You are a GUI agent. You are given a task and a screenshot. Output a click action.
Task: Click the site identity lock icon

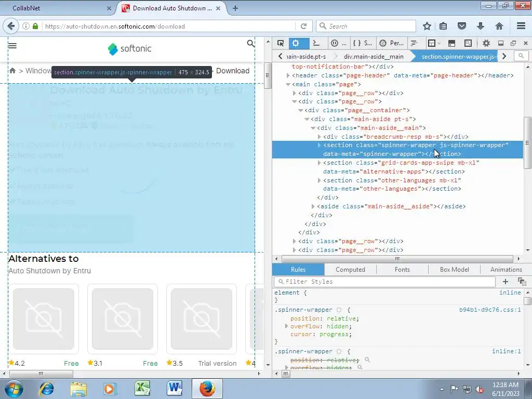pyautogui.click(x=35, y=26)
